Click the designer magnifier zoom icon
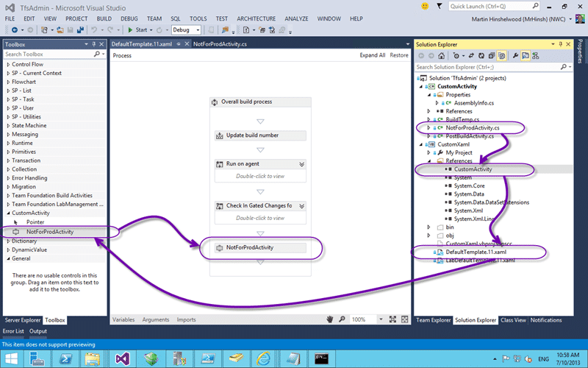 342,319
